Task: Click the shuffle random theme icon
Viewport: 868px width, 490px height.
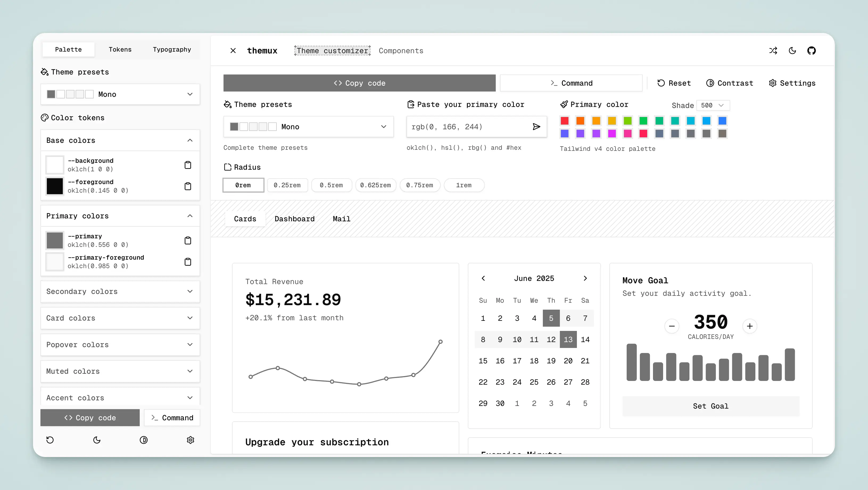Action: [773, 51]
